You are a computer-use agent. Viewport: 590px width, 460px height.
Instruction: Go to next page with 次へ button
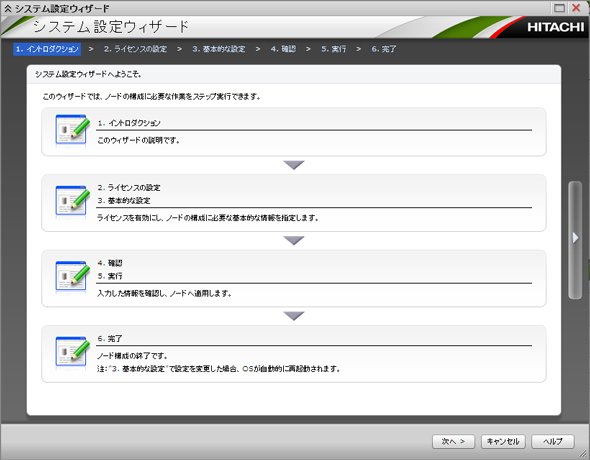[x=453, y=442]
